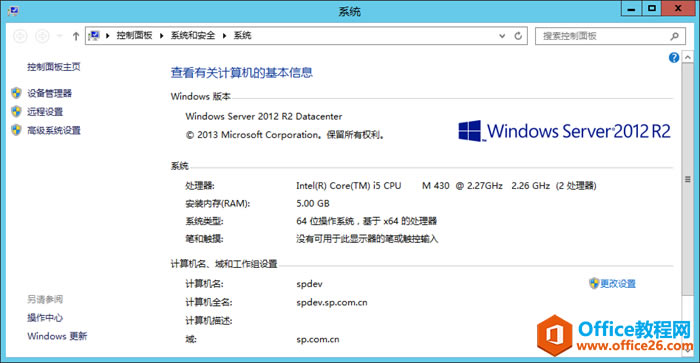Click the Back navigation arrow
The height and width of the screenshot is (363, 700).
coord(20,36)
